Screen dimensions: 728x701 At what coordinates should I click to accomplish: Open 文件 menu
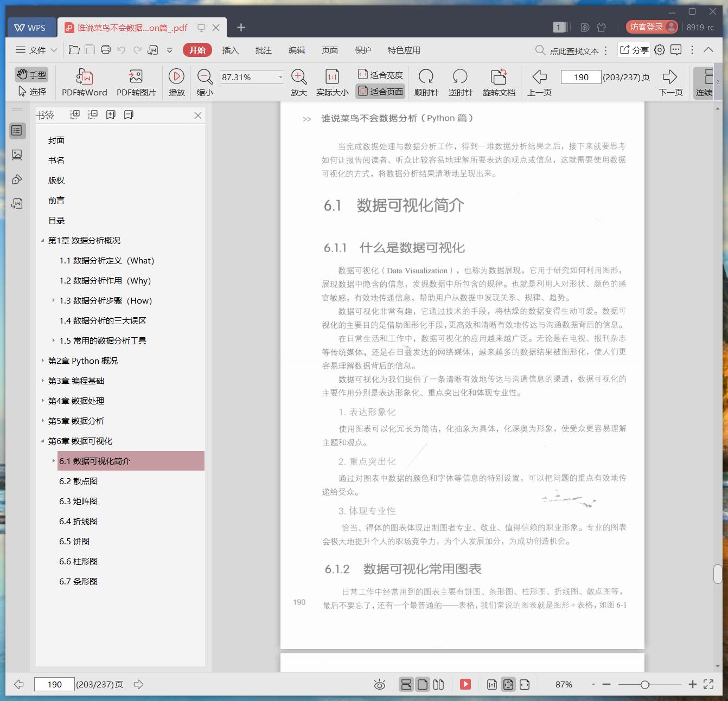pyautogui.click(x=36, y=50)
